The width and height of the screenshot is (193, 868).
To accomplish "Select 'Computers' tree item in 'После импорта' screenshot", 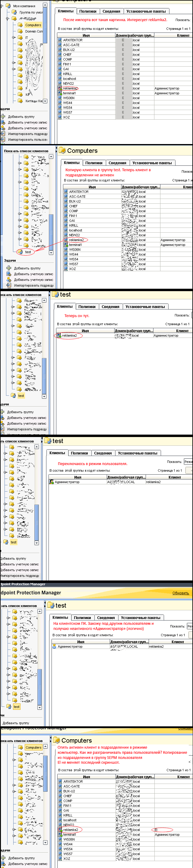I will (33, 25).
